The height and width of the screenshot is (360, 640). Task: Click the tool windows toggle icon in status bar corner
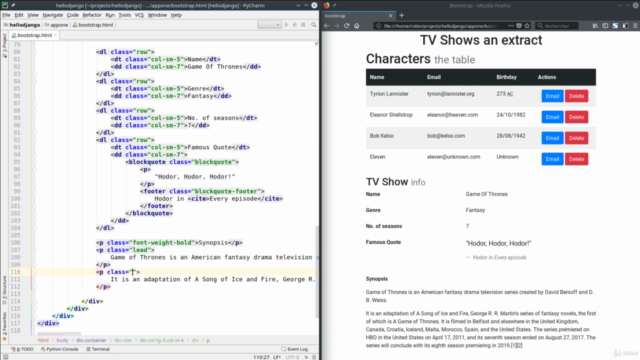click(x=5, y=357)
